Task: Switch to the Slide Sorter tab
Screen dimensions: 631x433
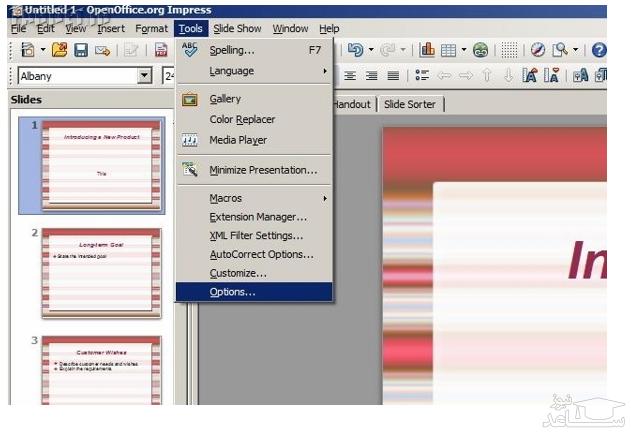Action: click(411, 104)
